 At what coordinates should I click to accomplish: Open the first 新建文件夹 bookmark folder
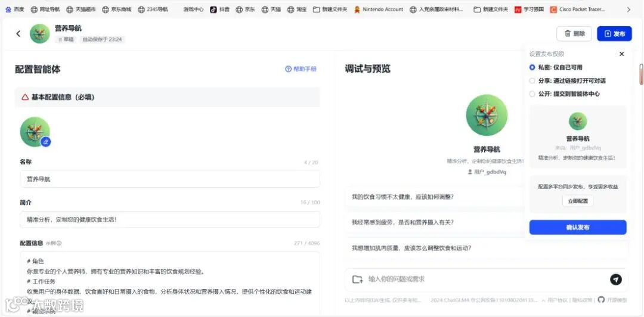tap(330, 9)
